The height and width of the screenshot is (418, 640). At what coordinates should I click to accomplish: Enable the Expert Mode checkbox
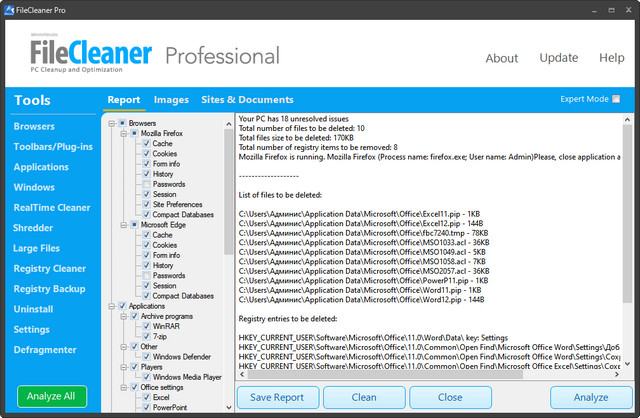[616, 99]
